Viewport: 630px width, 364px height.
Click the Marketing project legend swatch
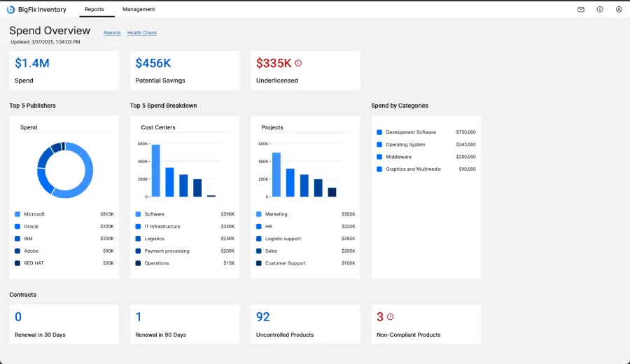pyautogui.click(x=259, y=214)
